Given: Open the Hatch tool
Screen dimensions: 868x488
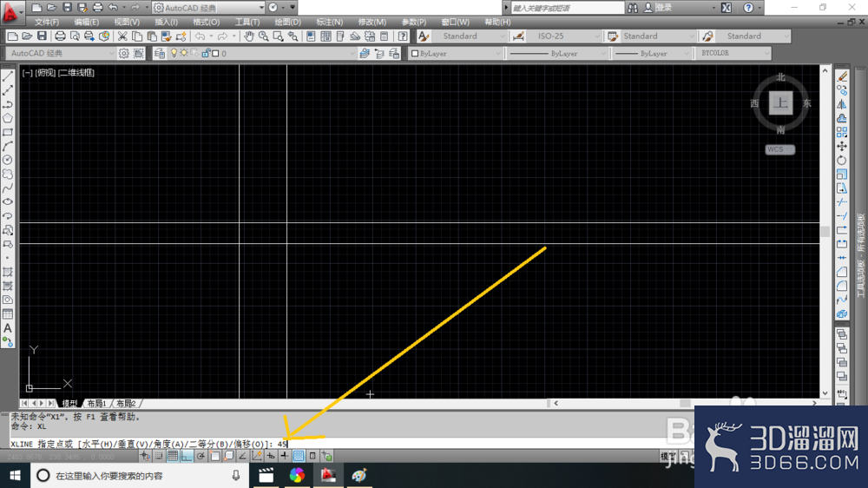Looking at the screenshot, I should [8, 272].
